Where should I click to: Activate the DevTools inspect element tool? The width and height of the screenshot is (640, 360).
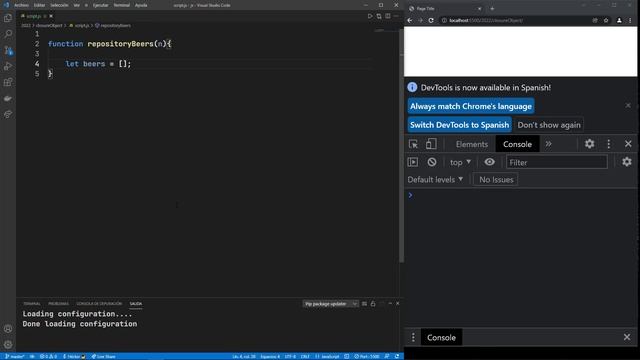413,144
